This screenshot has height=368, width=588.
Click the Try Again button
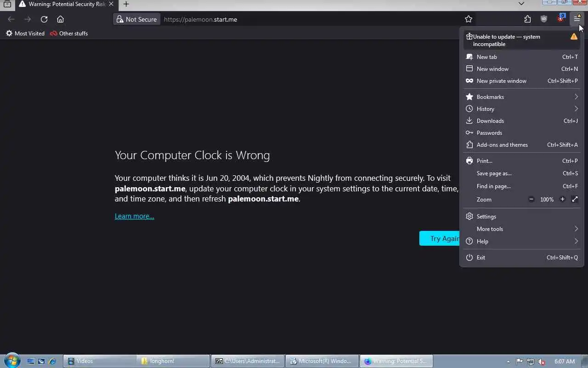(x=440, y=238)
